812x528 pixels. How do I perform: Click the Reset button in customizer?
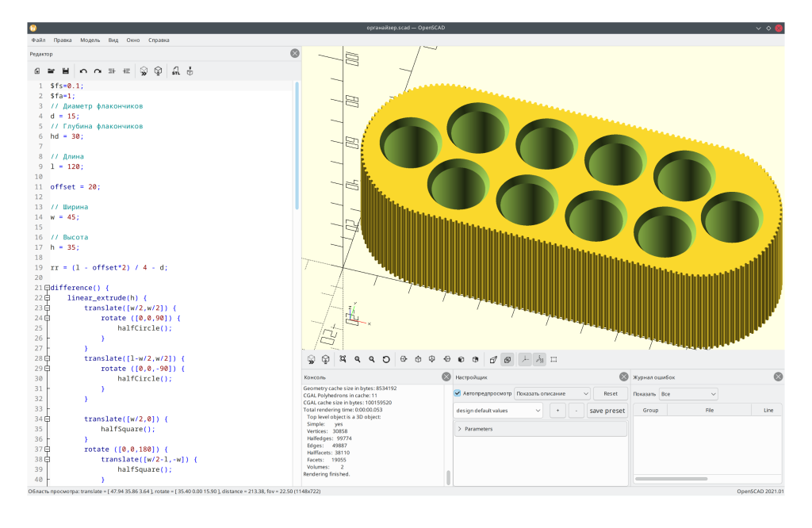[610, 393]
